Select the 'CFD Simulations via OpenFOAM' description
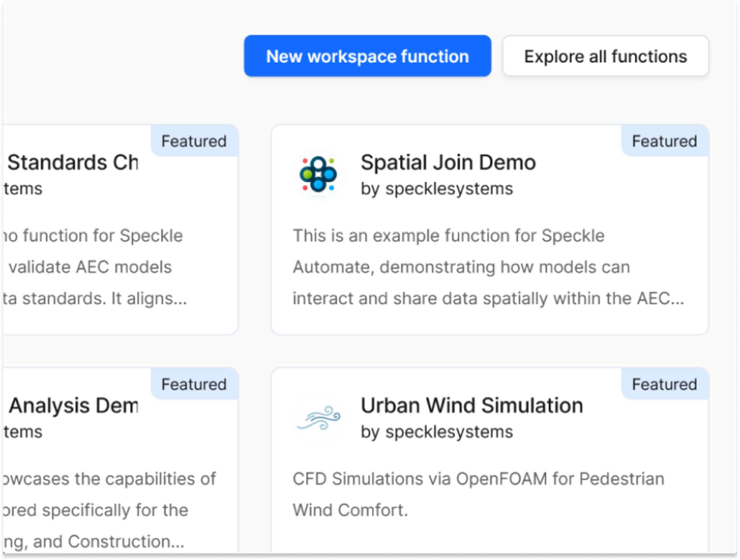Image resolution: width=740 pixels, height=560 pixels. pyautogui.click(x=478, y=494)
